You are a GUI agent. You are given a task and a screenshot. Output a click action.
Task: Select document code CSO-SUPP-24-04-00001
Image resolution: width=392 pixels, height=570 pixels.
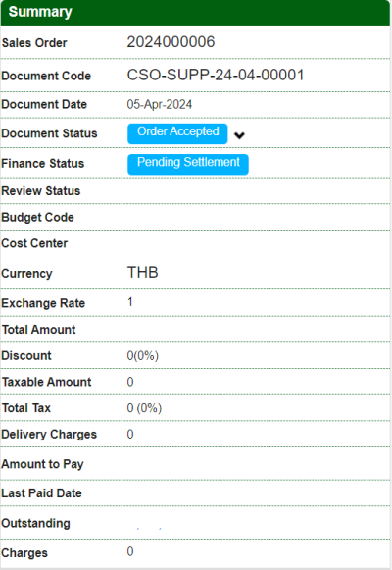(x=216, y=75)
